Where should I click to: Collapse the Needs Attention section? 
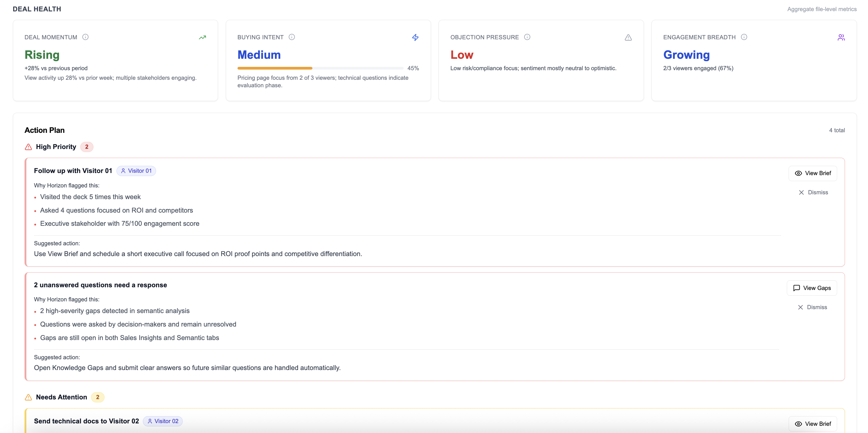pos(61,397)
